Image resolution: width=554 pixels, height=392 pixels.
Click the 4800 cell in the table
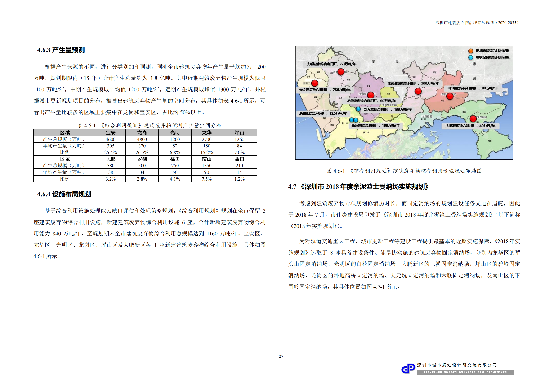(142, 139)
